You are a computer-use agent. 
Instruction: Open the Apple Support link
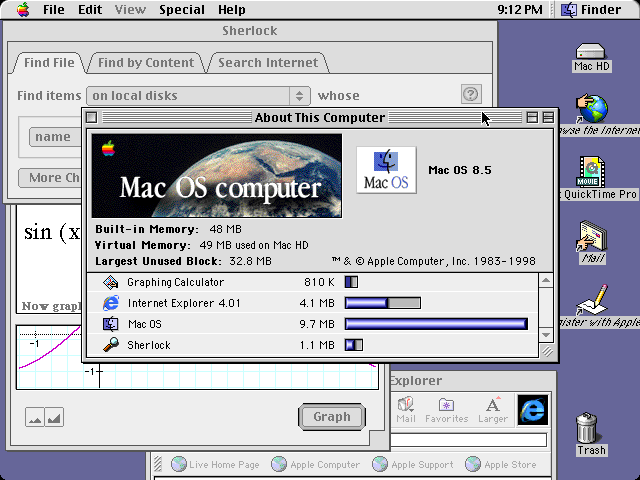(413, 464)
